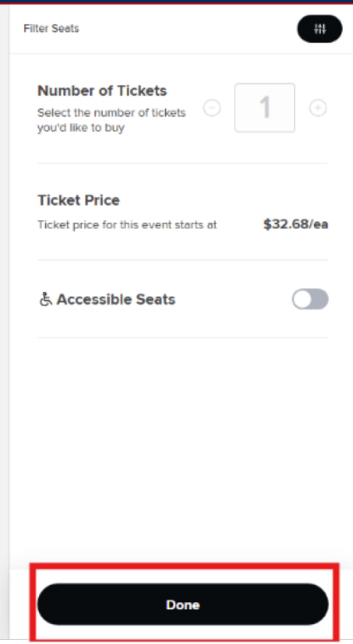Click the $32.68/ea price value
This screenshot has height=644, width=353.
pos(295,224)
